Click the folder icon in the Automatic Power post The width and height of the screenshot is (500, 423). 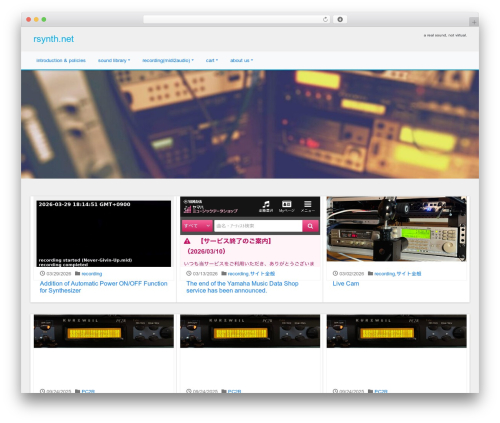[x=77, y=273]
